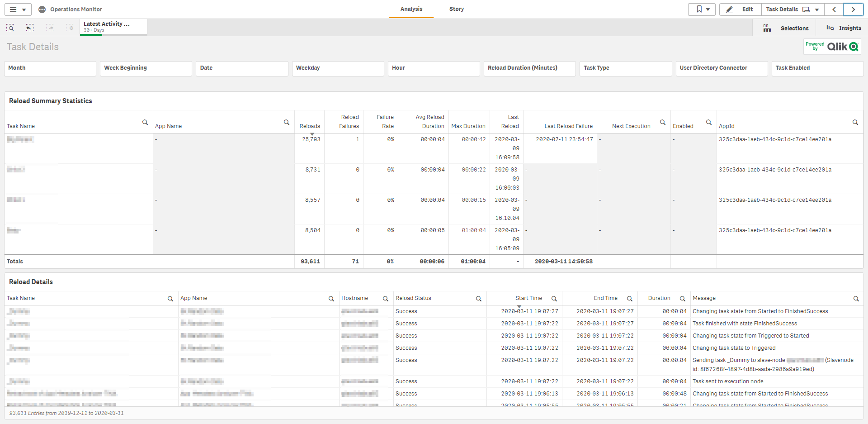Go to the next sheet arrow
This screenshot has height=424, width=868.
[x=853, y=10]
